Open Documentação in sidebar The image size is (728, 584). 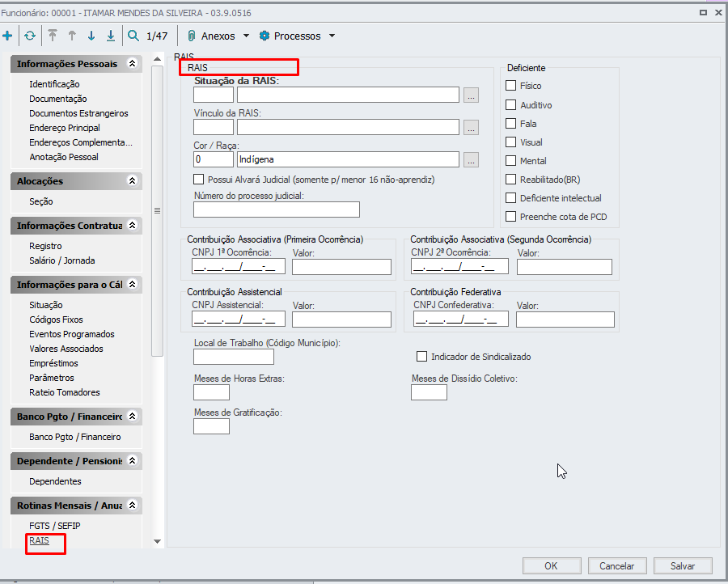click(58, 99)
